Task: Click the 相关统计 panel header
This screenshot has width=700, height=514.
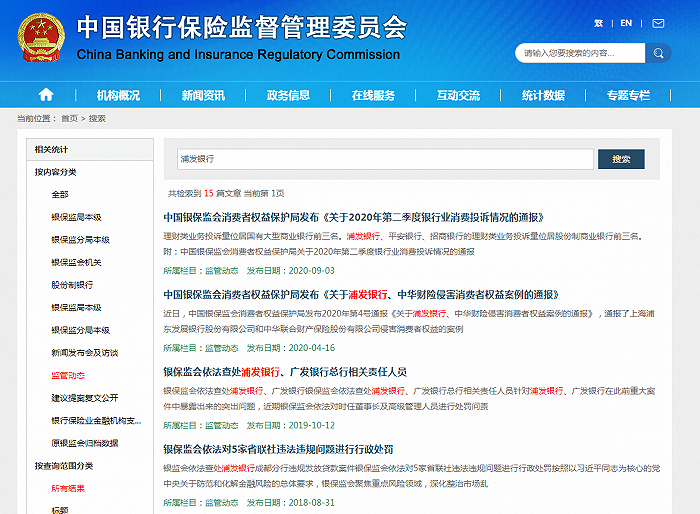Action: (x=90, y=149)
